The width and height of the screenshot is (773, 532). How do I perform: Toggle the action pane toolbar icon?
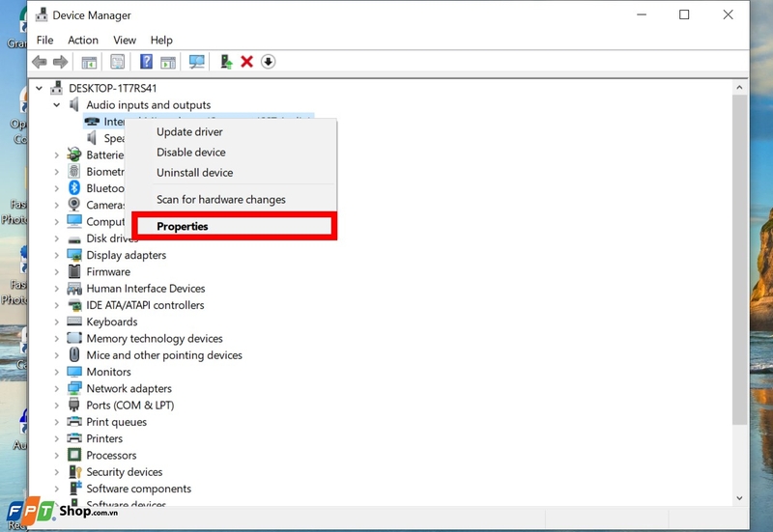168,62
